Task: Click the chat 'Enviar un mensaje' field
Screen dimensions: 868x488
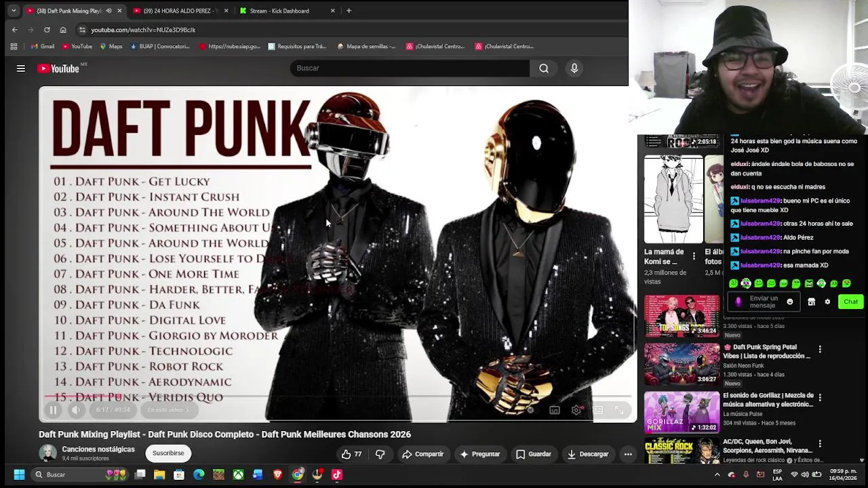Action: (764, 302)
